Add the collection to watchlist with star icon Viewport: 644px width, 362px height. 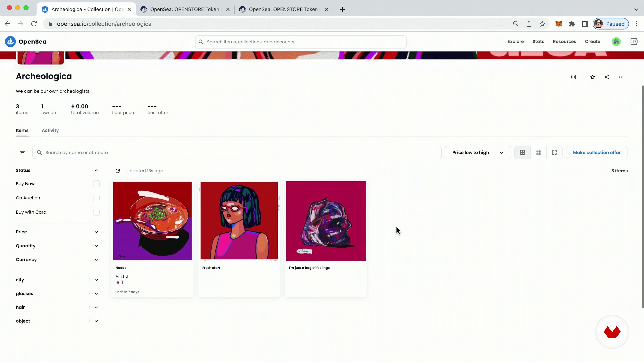[x=593, y=77]
